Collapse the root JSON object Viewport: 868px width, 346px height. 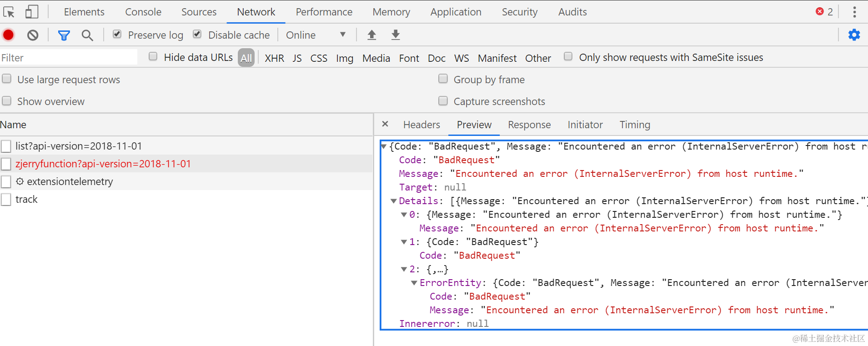click(384, 146)
